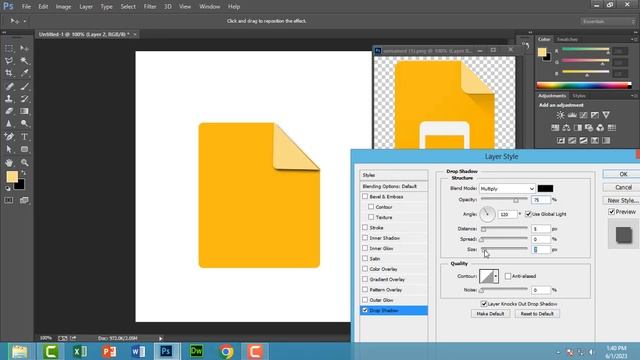
Task: Select the Path Selection tool
Action: 9,149
